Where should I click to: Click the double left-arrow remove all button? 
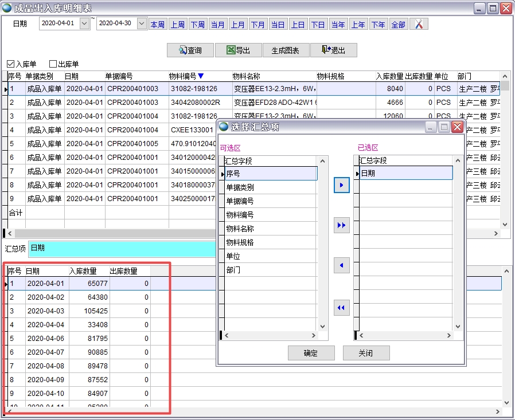click(x=341, y=308)
